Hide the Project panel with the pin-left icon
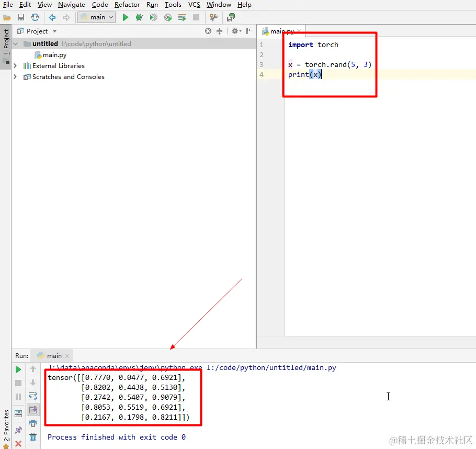 [249, 31]
